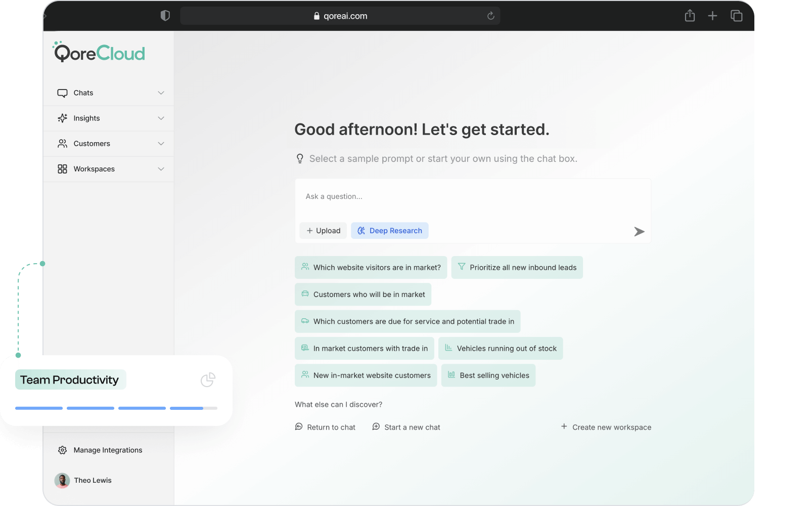Click the browser share icon
Screen dimensions: 812x506
point(690,16)
